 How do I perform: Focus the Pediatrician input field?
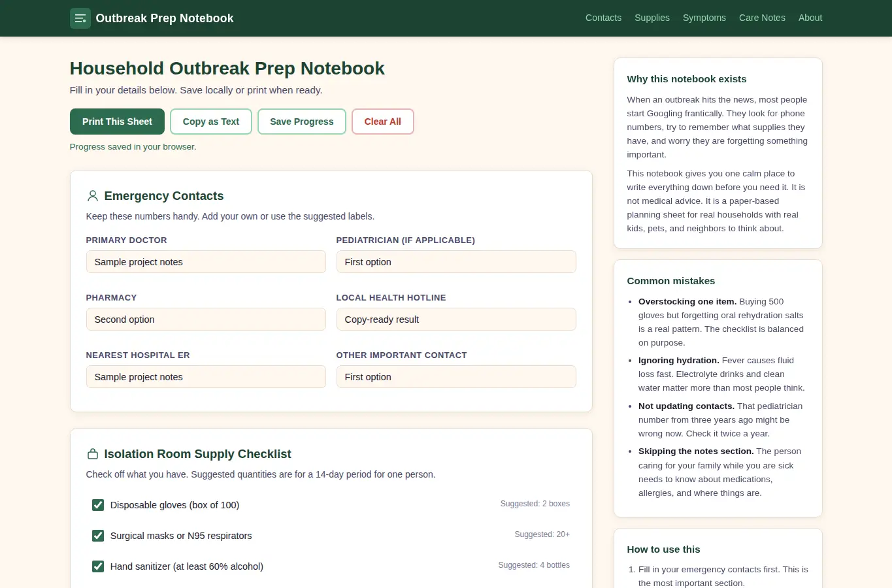click(x=456, y=262)
